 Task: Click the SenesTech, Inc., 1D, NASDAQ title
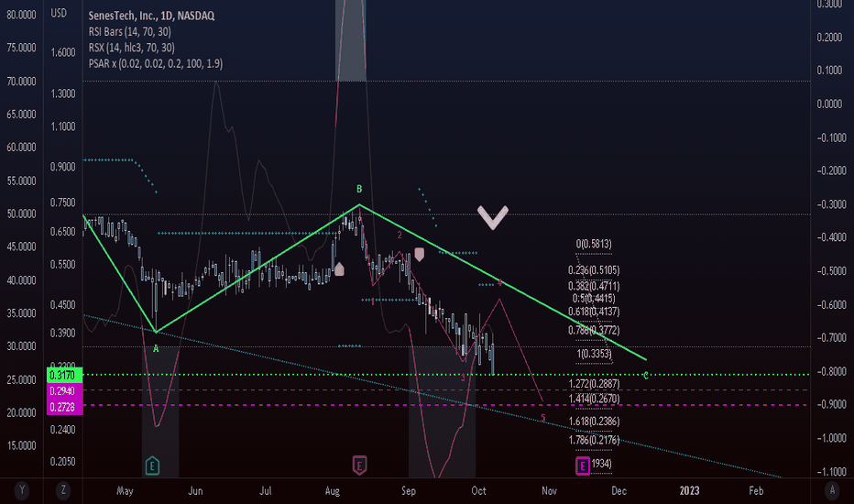tap(151, 16)
